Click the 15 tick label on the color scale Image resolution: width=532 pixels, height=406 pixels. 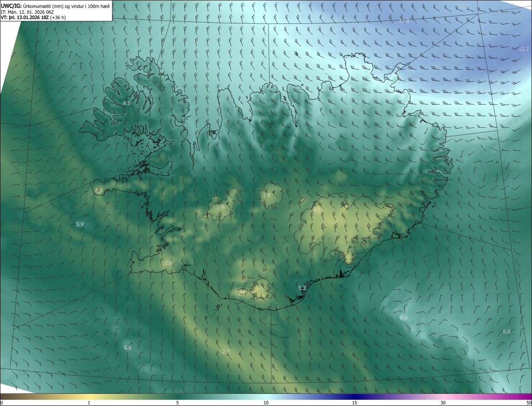pyautogui.click(x=355, y=403)
